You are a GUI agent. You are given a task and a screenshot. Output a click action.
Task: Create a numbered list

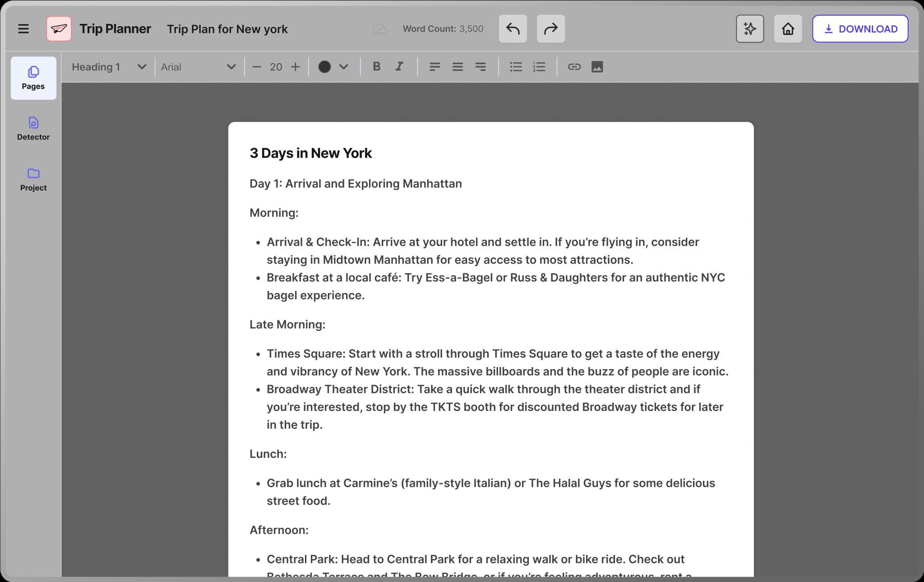click(x=539, y=67)
